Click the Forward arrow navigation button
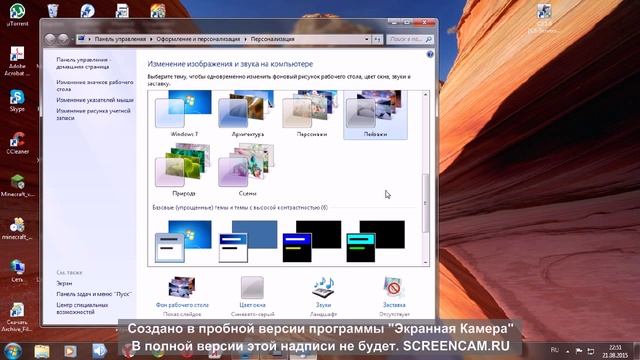The image size is (640, 360). pos(63,39)
